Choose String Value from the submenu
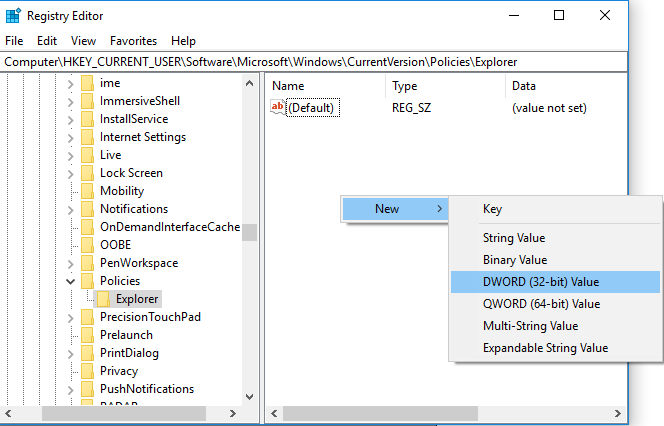664x426 pixels. pyautogui.click(x=555, y=238)
